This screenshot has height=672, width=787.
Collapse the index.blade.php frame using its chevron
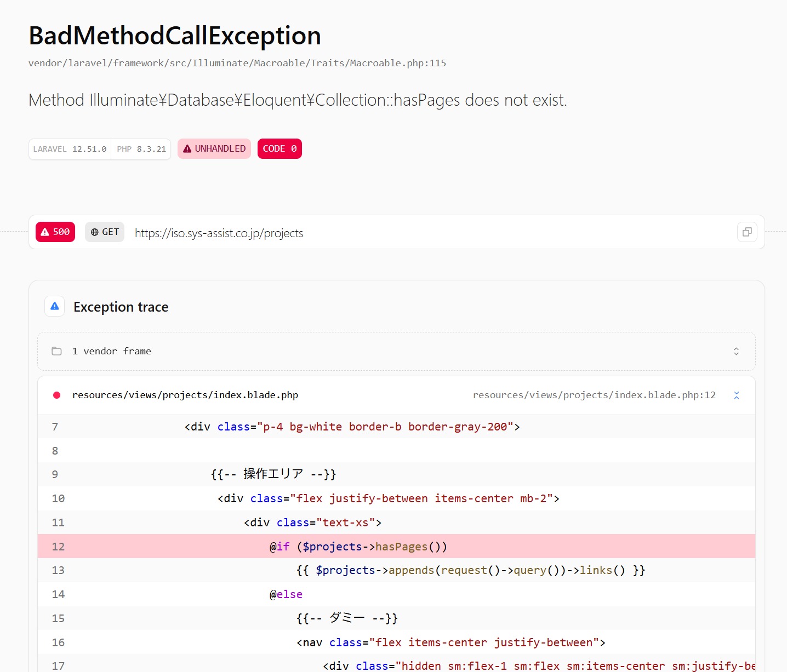(736, 395)
